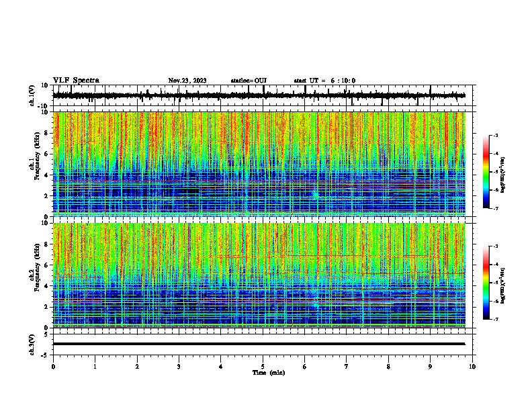
Task: Click the 'Time (min)' axis label
Action: pyautogui.click(x=269, y=373)
